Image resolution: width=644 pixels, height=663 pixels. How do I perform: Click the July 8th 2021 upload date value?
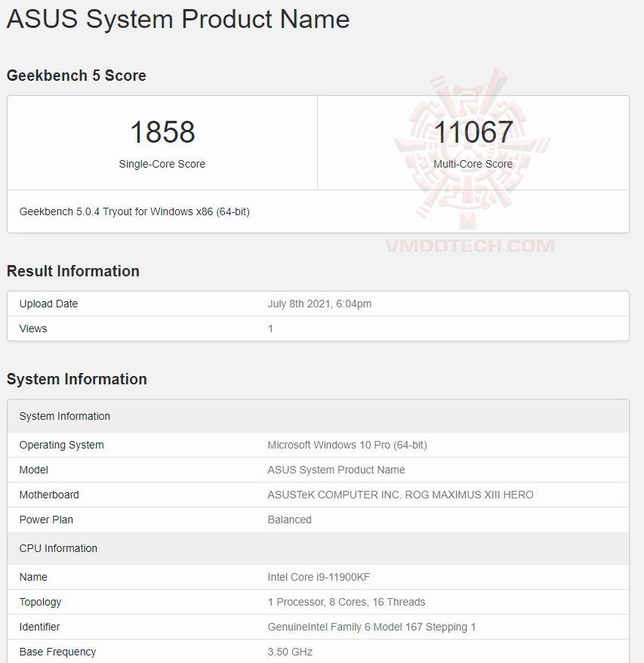(319, 304)
